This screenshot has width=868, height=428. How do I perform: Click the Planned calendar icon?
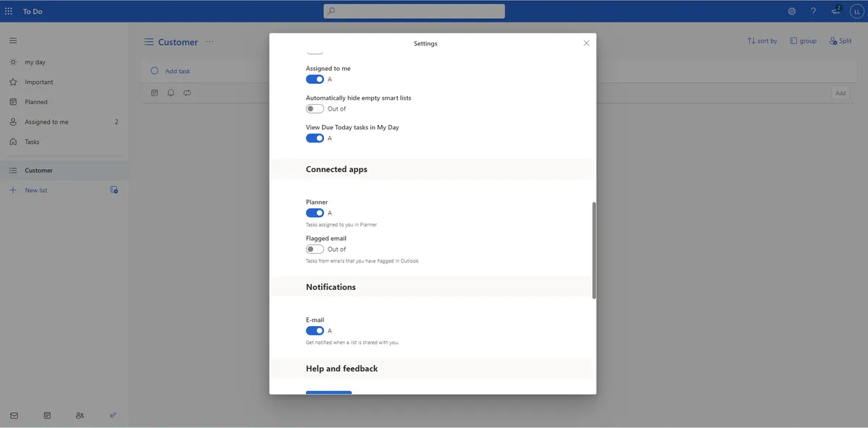point(13,102)
